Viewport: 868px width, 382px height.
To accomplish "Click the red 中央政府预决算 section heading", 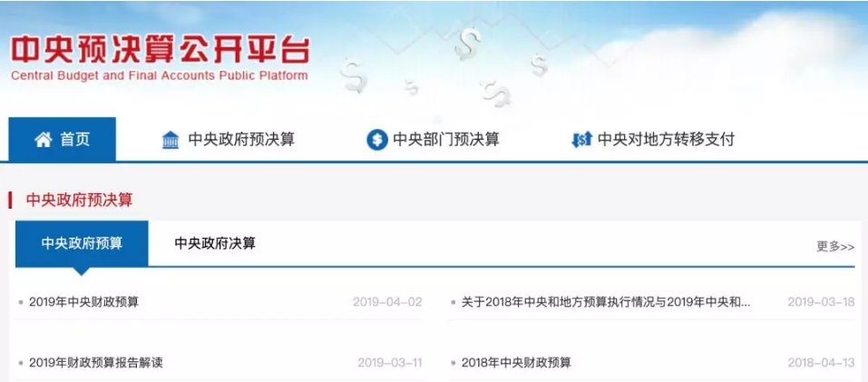I will 79,200.
